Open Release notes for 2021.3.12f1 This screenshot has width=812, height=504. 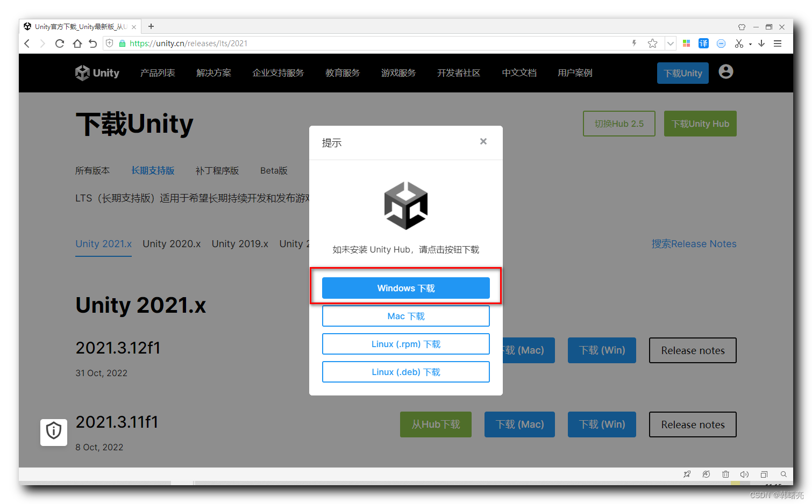pos(693,350)
